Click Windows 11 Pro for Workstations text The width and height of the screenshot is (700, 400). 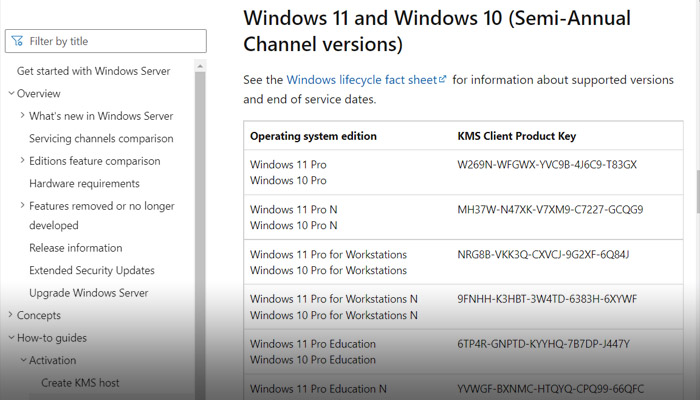(x=328, y=254)
